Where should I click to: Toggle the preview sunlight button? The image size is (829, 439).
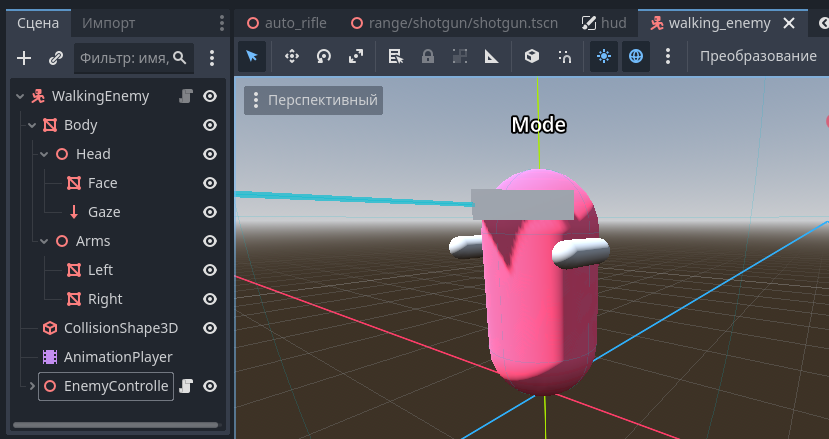pyautogui.click(x=604, y=57)
